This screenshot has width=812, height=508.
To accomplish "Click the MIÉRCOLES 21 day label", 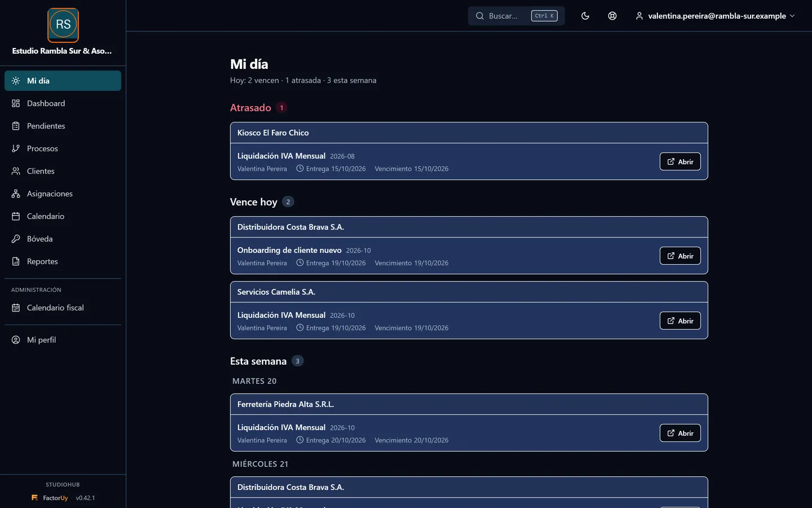I will coord(260,464).
